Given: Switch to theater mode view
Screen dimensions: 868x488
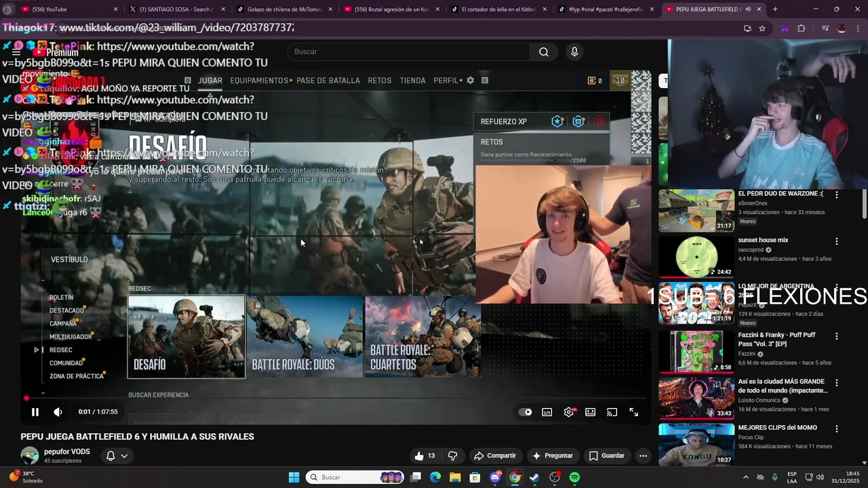Looking at the screenshot, I should [591, 412].
